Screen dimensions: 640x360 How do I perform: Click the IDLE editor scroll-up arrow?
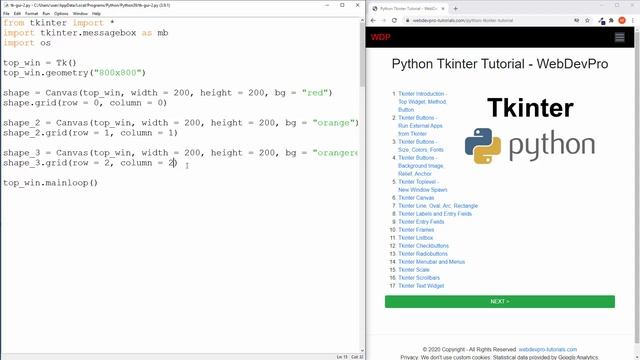point(362,20)
